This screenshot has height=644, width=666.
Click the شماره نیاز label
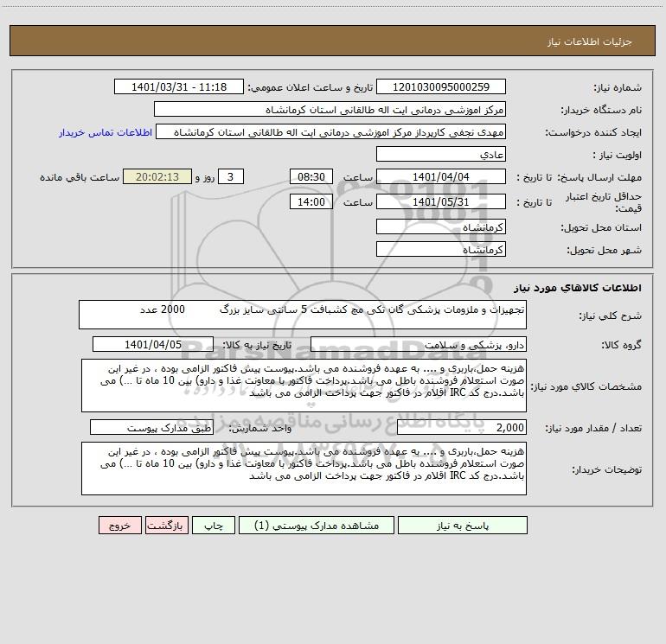pyautogui.click(x=618, y=87)
